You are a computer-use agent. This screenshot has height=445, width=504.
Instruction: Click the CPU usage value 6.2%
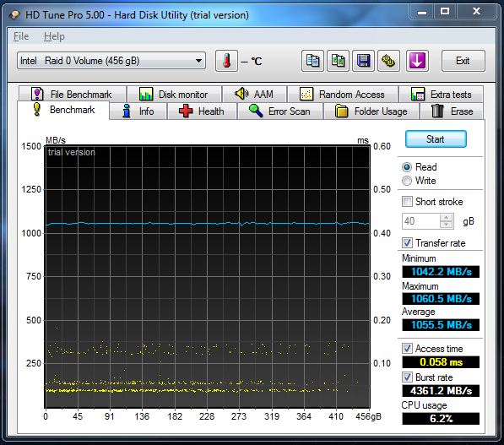(x=441, y=419)
